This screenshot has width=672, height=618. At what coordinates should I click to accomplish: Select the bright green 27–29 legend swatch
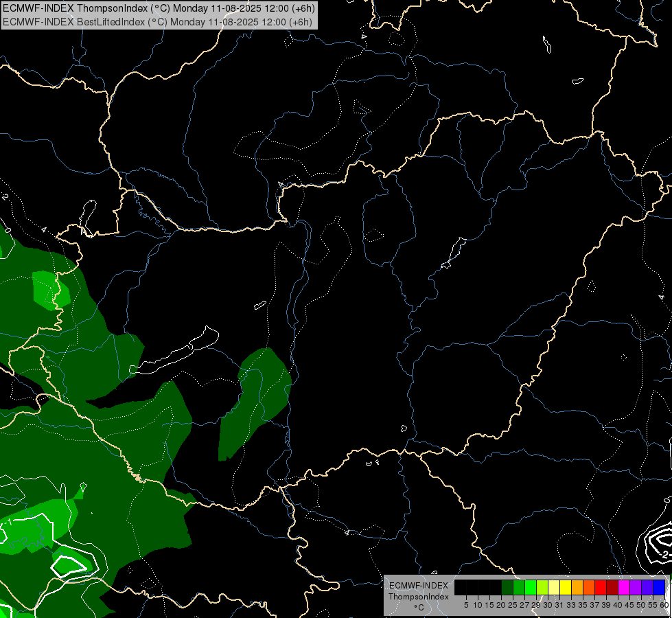pyautogui.click(x=531, y=587)
